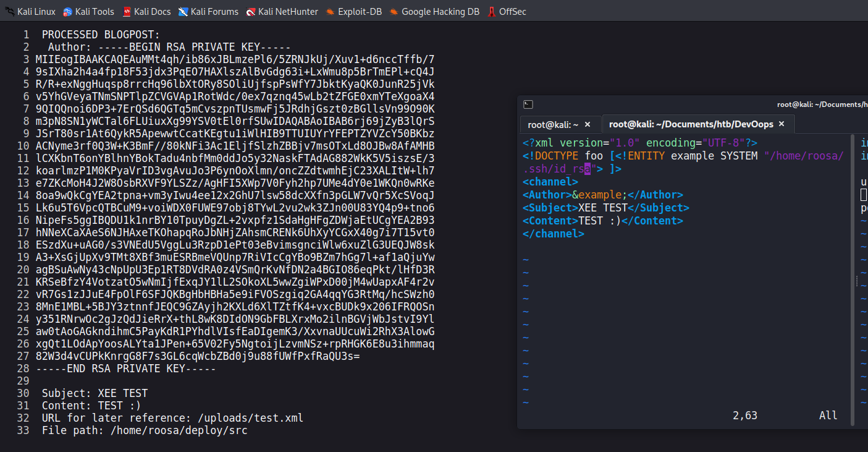This screenshot has width=868, height=452.
Task: Click the key line starting MIIEogIBAAKCAQEA
Action: coord(235,59)
